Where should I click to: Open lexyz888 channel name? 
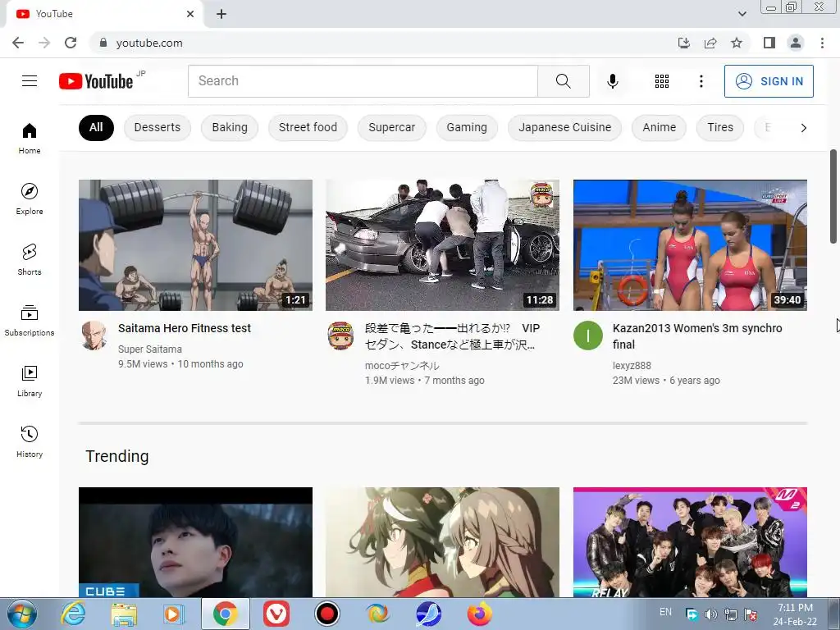(x=632, y=366)
